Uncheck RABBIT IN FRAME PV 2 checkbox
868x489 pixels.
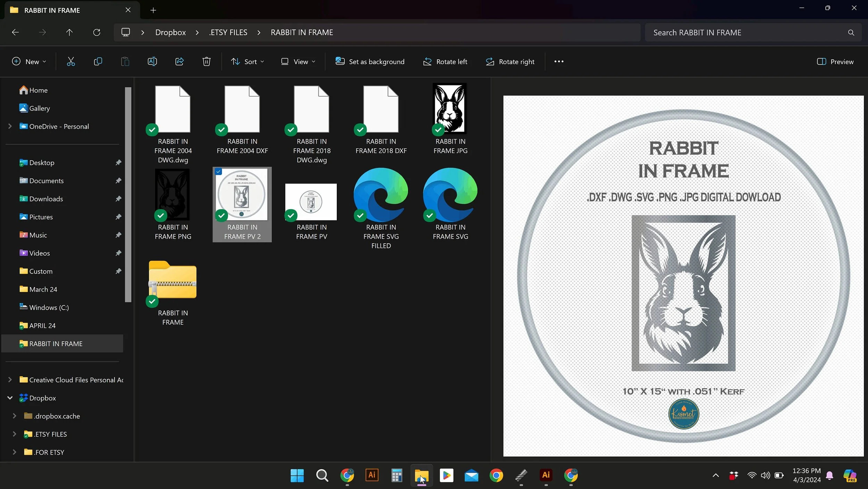coord(218,171)
